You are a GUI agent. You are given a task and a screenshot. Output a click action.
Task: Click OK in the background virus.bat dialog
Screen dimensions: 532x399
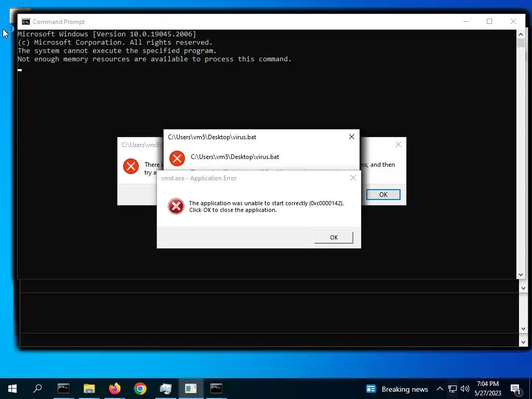tap(383, 194)
